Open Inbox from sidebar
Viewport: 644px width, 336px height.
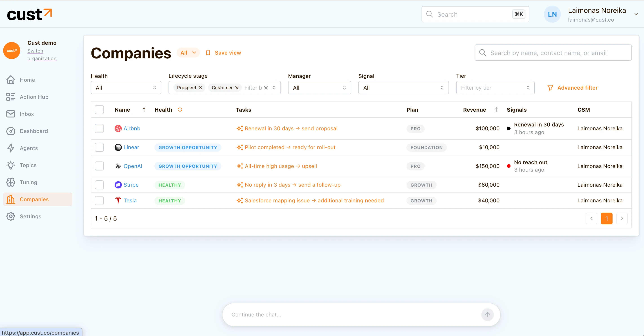[38, 114]
